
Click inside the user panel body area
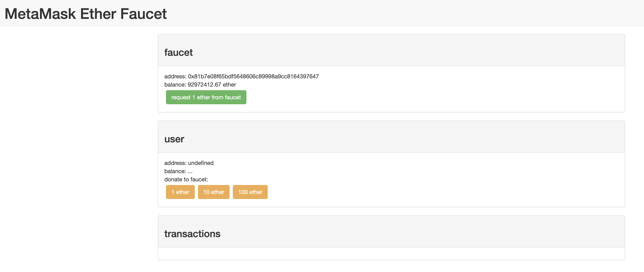coord(425,180)
